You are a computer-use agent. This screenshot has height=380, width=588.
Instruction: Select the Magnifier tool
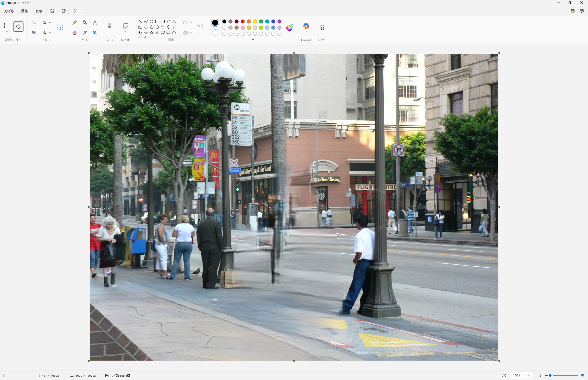[95, 33]
